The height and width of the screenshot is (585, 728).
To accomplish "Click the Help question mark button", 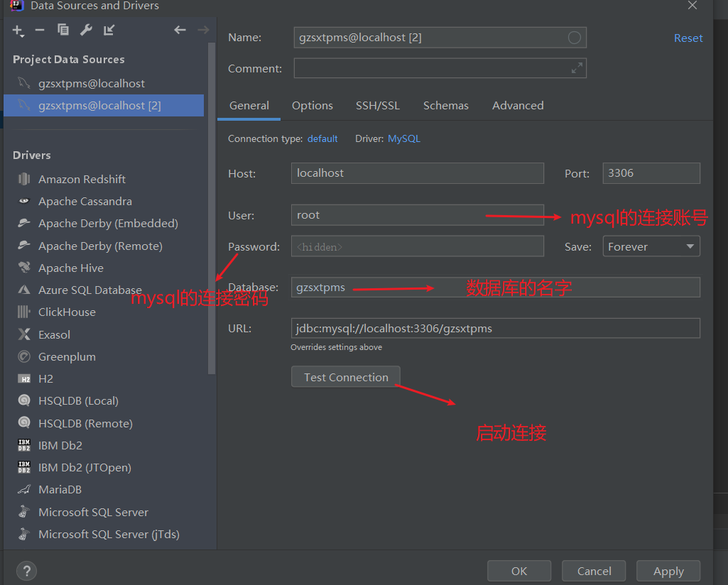I will (x=26, y=571).
